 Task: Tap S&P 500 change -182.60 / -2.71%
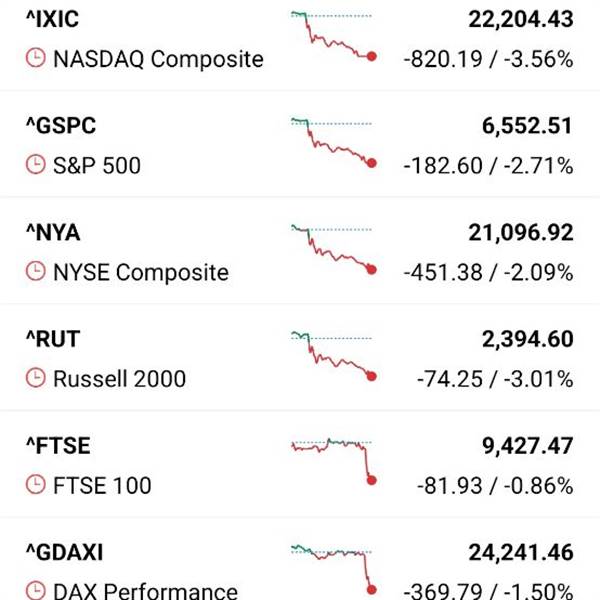[x=488, y=166]
